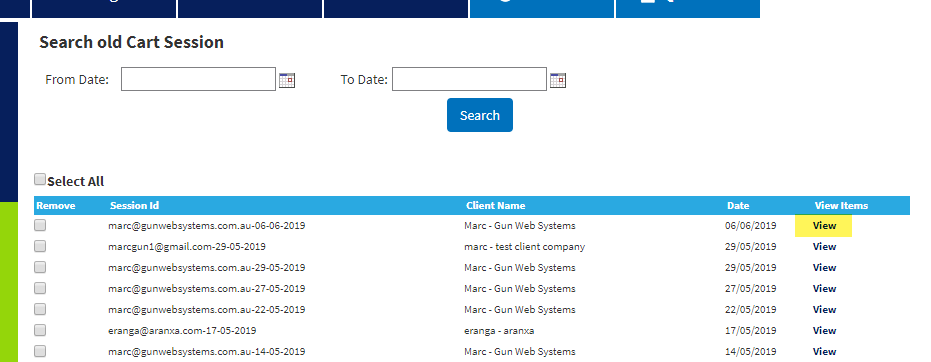Check Remove box for marc@gunwebsystems.com.au-14-05-2019 session

pos(40,351)
